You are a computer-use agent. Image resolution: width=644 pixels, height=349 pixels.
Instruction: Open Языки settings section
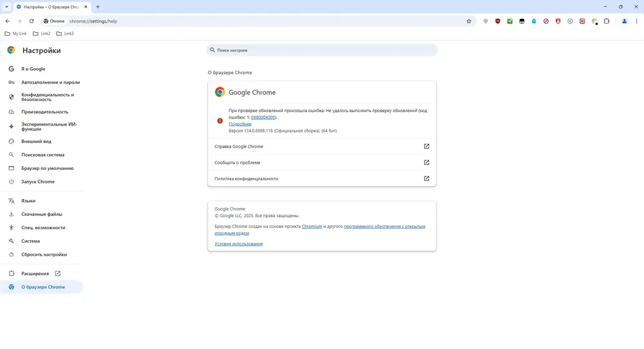pyautogui.click(x=41, y=201)
